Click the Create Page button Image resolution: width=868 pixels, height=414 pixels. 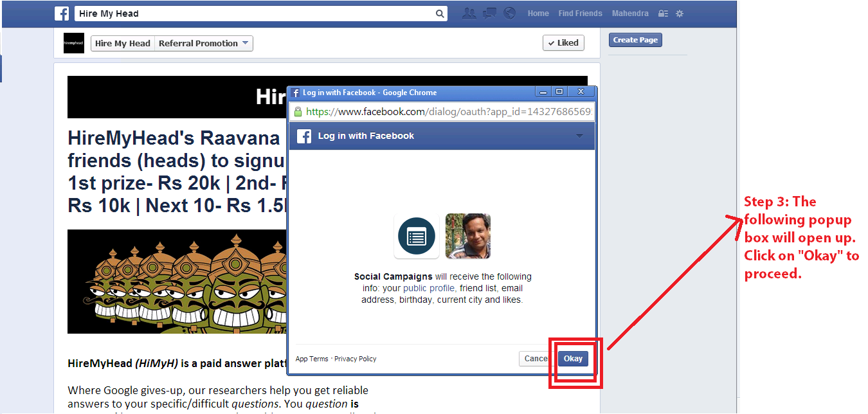[x=635, y=40]
